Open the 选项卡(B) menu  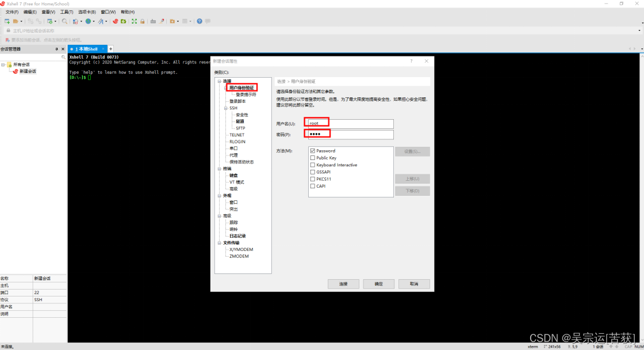point(87,12)
